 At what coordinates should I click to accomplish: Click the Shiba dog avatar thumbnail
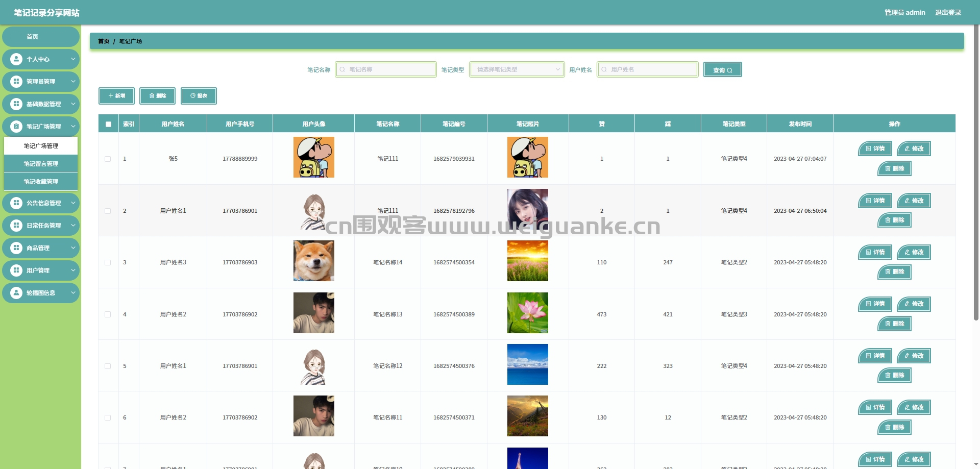tap(314, 261)
